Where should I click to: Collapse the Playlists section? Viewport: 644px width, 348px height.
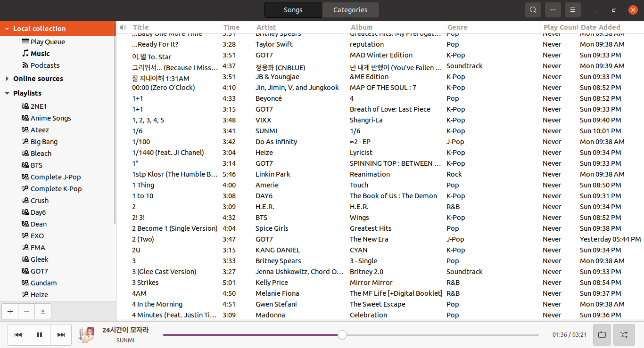7,93
